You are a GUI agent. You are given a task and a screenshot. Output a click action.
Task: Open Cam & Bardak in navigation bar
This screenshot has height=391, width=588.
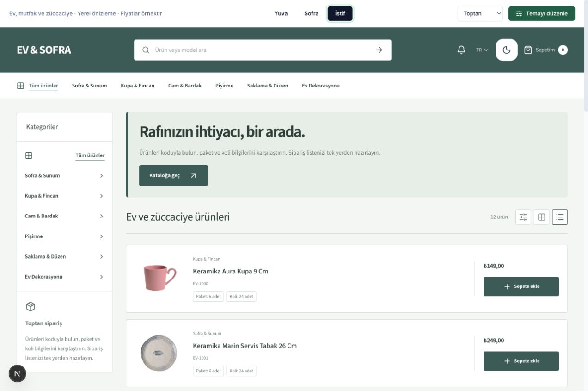pyautogui.click(x=185, y=86)
